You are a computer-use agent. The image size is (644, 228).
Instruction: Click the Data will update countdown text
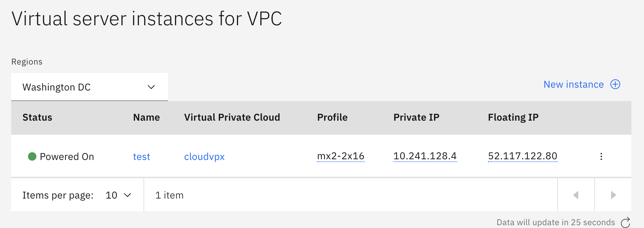555,222
